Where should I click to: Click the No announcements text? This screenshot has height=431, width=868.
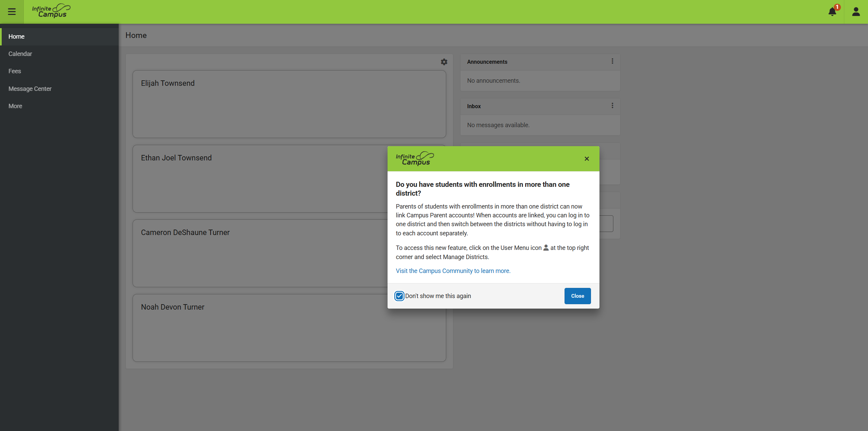coord(493,81)
